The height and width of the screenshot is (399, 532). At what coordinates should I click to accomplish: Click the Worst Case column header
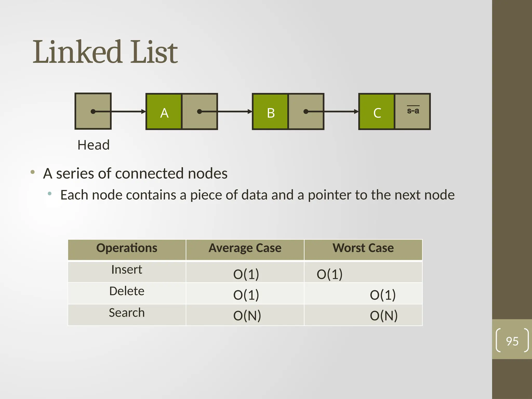tap(363, 249)
